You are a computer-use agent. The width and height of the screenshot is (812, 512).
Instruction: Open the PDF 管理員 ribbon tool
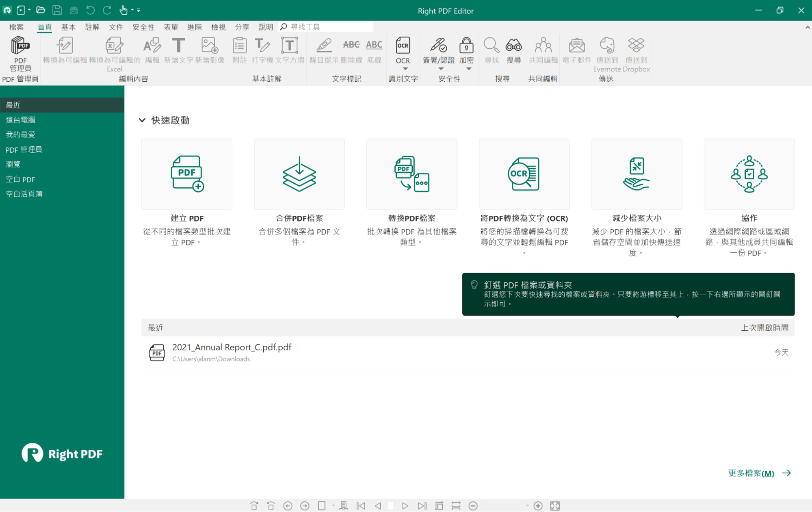[20, 54]
